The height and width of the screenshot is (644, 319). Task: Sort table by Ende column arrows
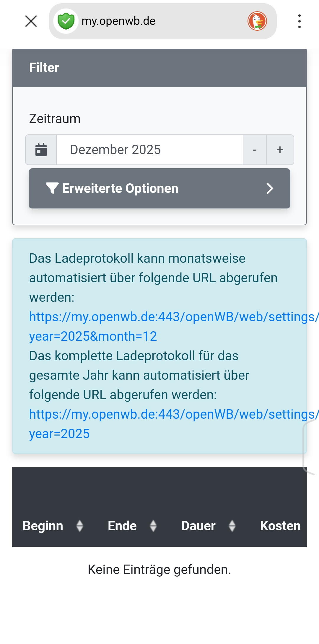click(153, 526)
